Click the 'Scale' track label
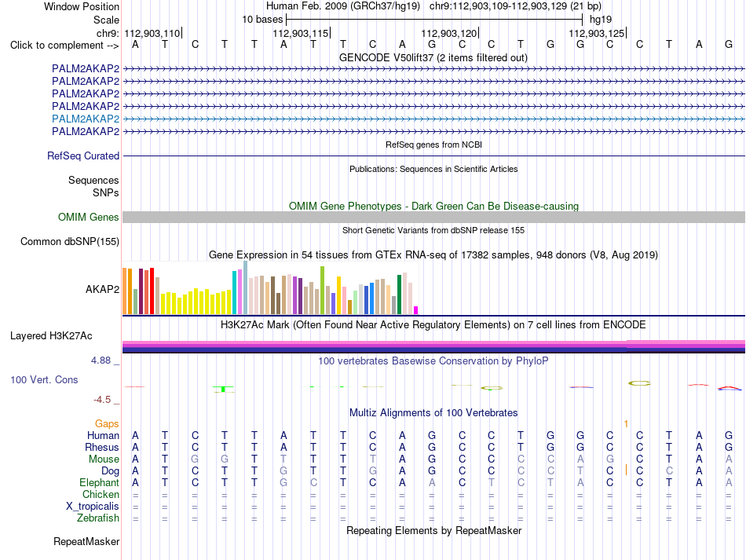 click(x=106, y=20)
